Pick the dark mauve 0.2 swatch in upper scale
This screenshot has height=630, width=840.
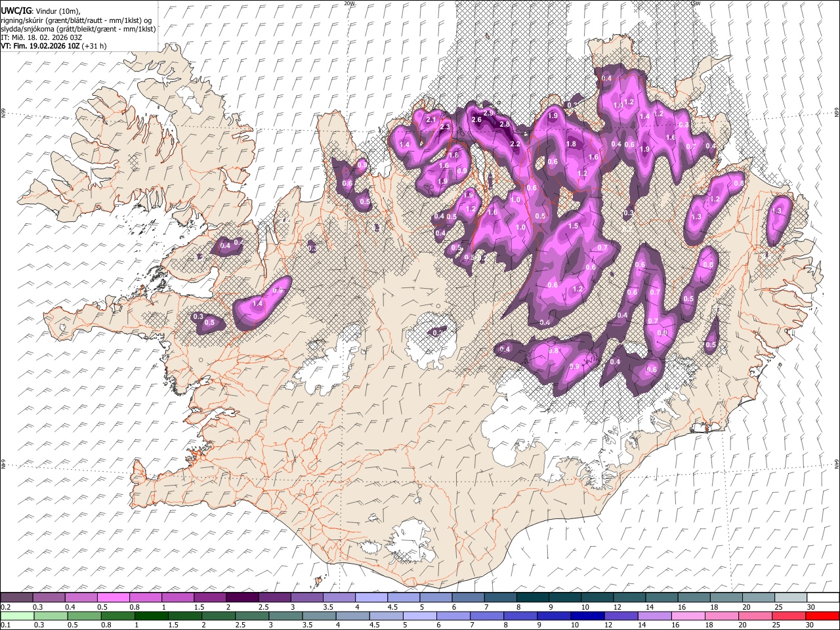pos(16,598)
